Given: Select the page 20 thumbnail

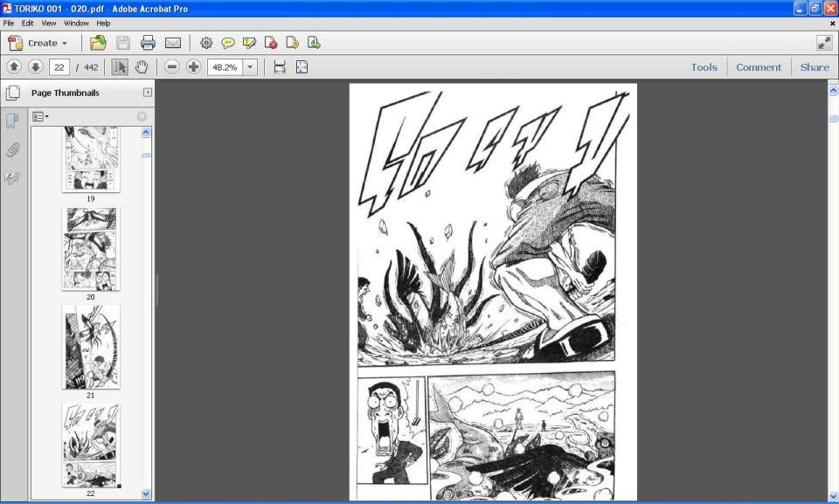Looking at the screenshot, I should [91, 249].
